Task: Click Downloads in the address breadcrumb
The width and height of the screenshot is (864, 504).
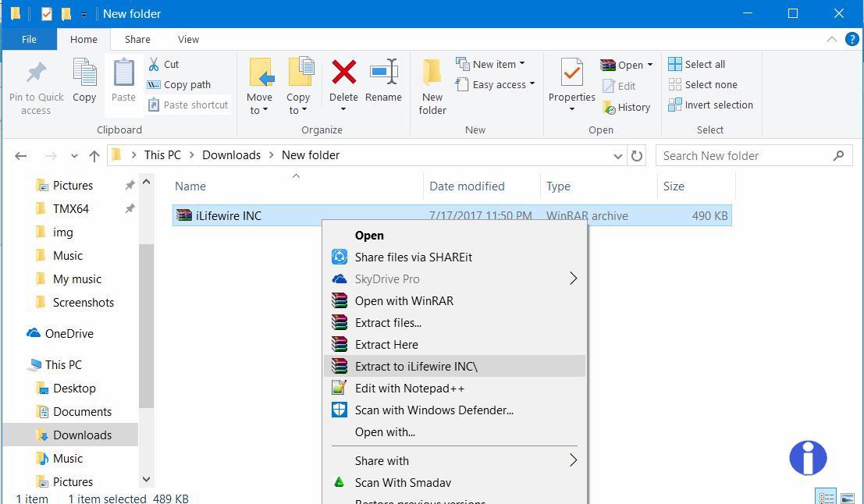Action: pyautogui.click(x=232, y=155)
